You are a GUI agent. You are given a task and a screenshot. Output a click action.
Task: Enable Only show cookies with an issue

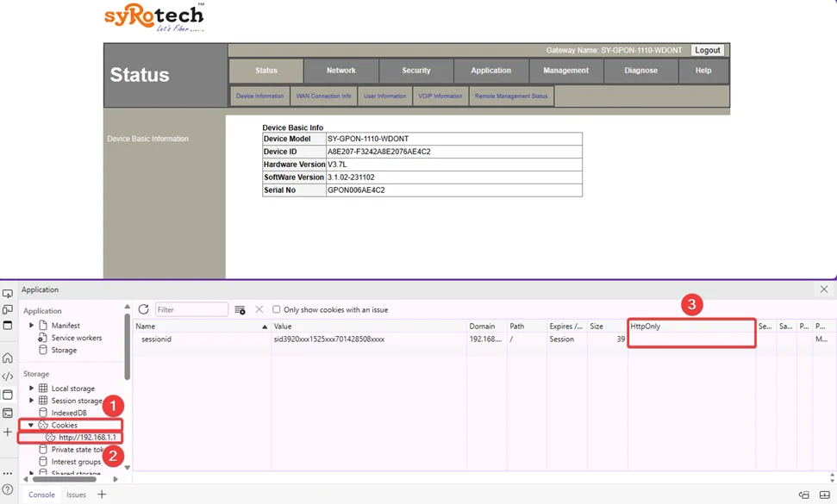pos(277,309)
